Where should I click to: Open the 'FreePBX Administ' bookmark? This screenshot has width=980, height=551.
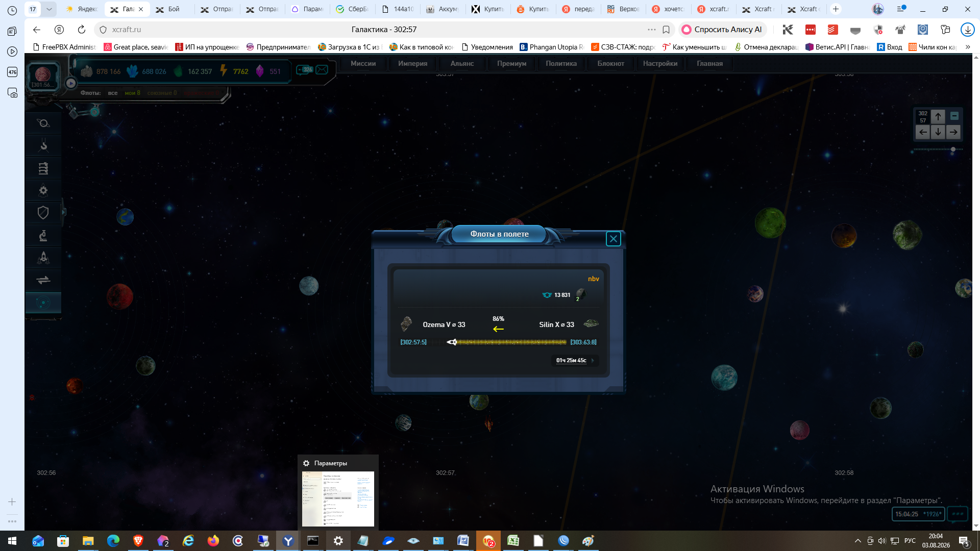[64, 47]
